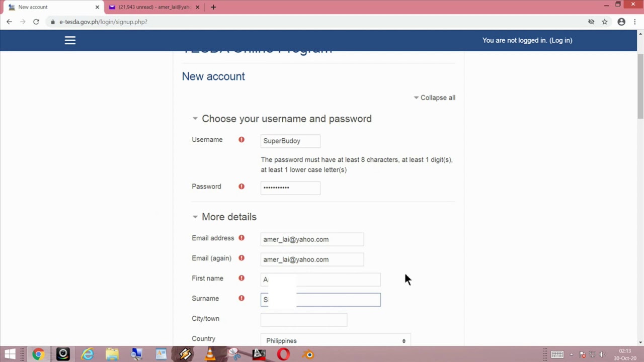Click the Log in link

point(560,40)
